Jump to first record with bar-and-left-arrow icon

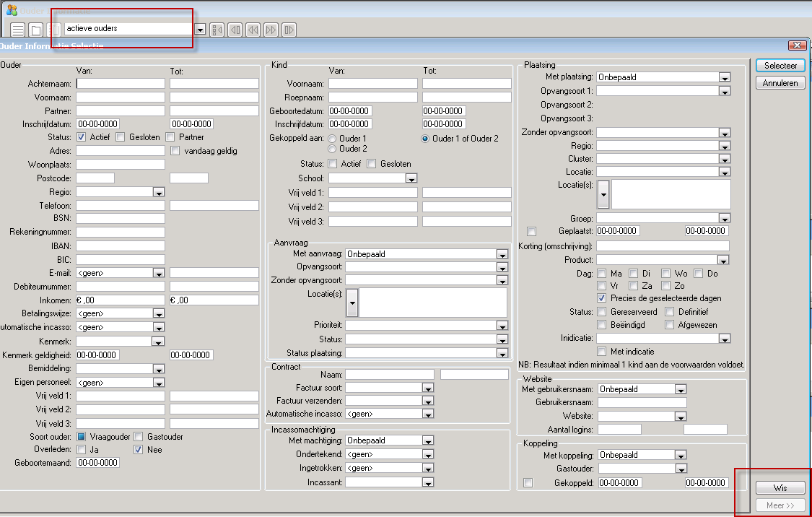(235, 30)
